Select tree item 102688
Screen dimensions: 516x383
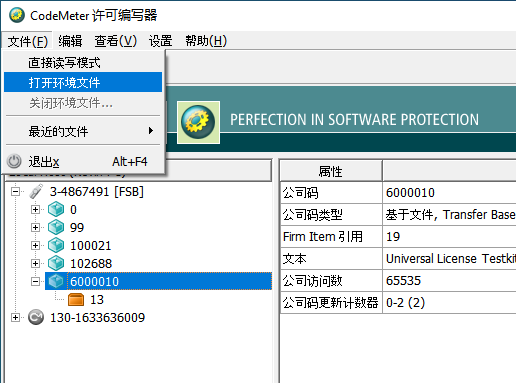click(x=91, y=264)
